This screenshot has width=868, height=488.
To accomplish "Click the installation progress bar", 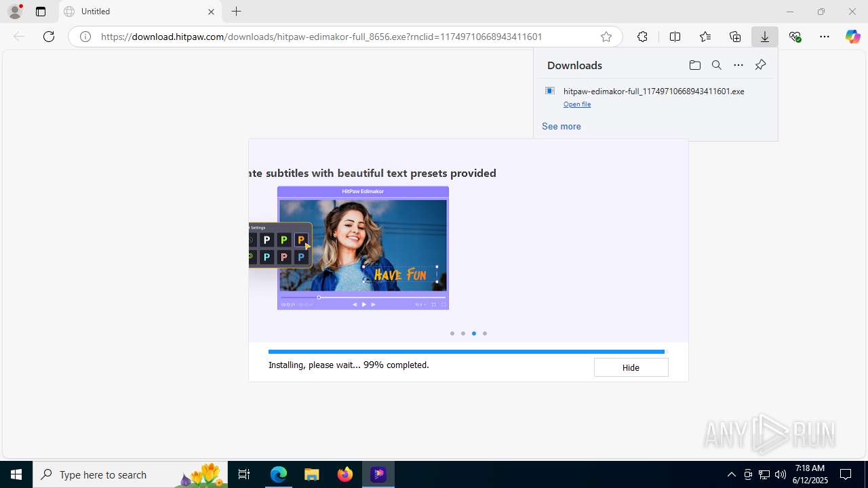I will click(x=468, y=352).
